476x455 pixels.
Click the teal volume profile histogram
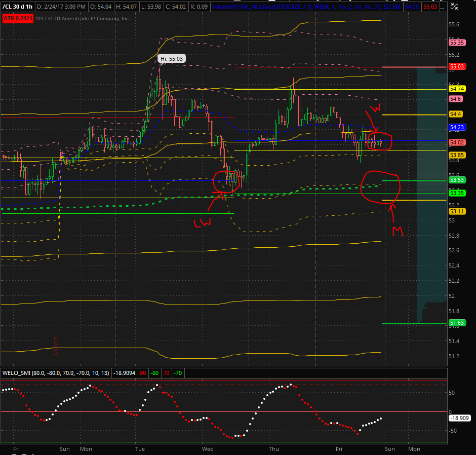coord(431,195)
